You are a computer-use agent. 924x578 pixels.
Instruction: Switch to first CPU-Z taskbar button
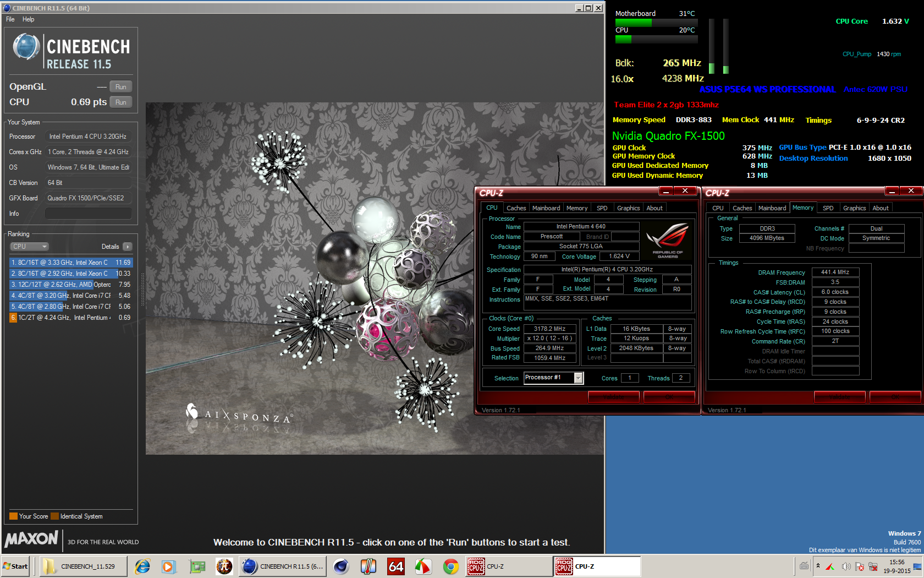tap(509, 566)
